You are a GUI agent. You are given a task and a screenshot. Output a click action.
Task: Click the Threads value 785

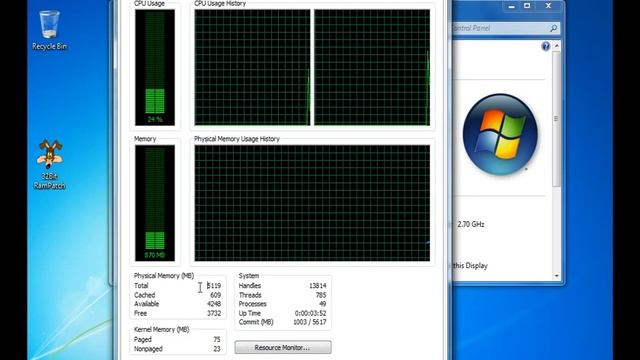click(x=321, y=295)
